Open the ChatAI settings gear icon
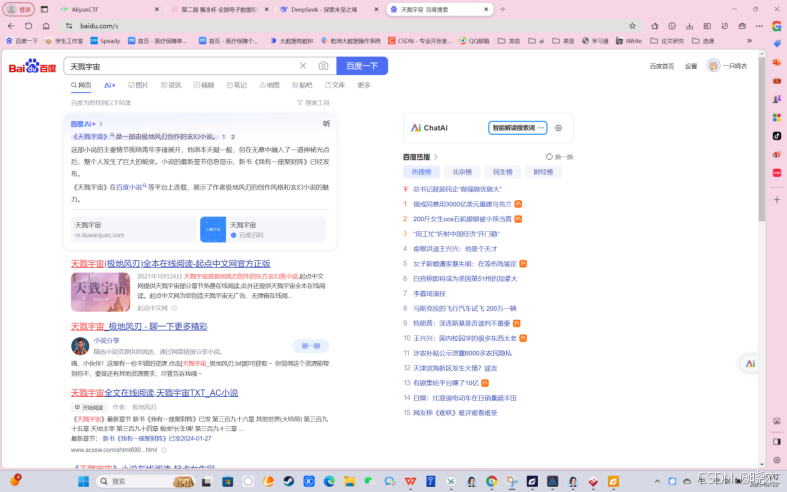This screenshot has width=787, height=492. point(558,128)
